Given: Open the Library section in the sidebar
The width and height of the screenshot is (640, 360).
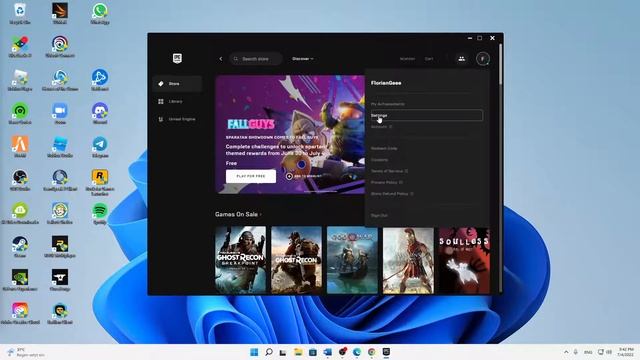Looking at the screenshot, I should pos(177,101).
